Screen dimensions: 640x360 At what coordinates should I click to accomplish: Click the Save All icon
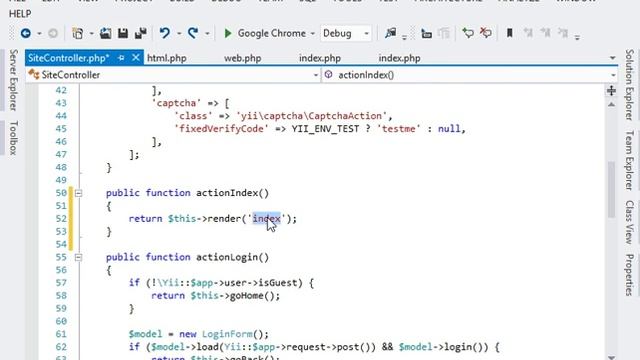[x=141, y=33]
